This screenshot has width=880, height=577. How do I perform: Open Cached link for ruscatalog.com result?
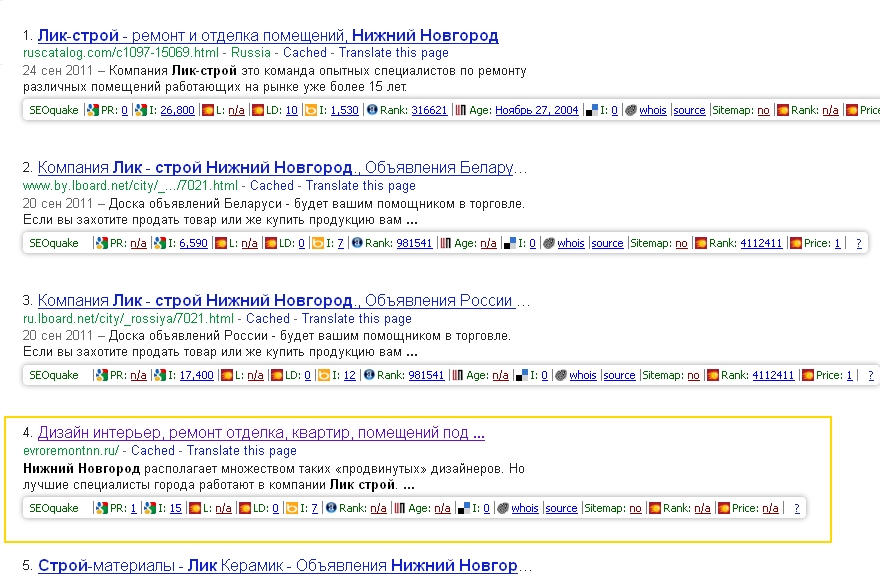coord(304,53)
